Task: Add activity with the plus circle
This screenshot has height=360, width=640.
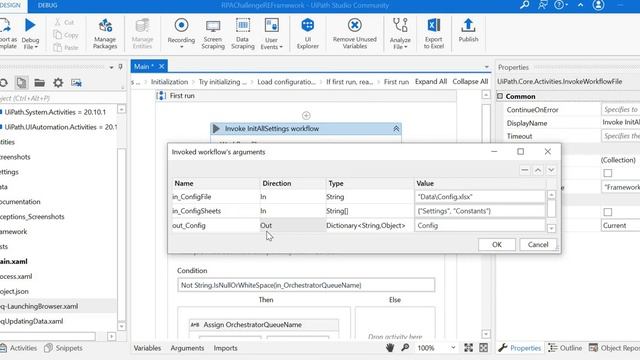Action: coord(306,116)
